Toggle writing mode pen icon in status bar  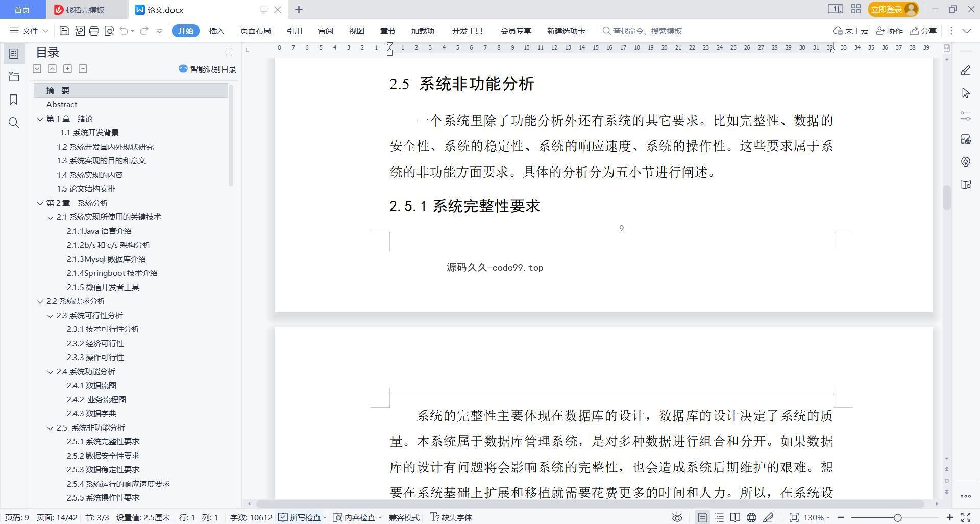point(768,517)
